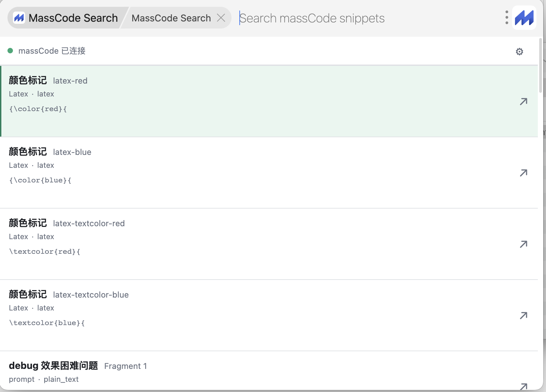This screenshot has height=392, width=546.
Task: Click the green connection status dot
Action: pos(10,51)
